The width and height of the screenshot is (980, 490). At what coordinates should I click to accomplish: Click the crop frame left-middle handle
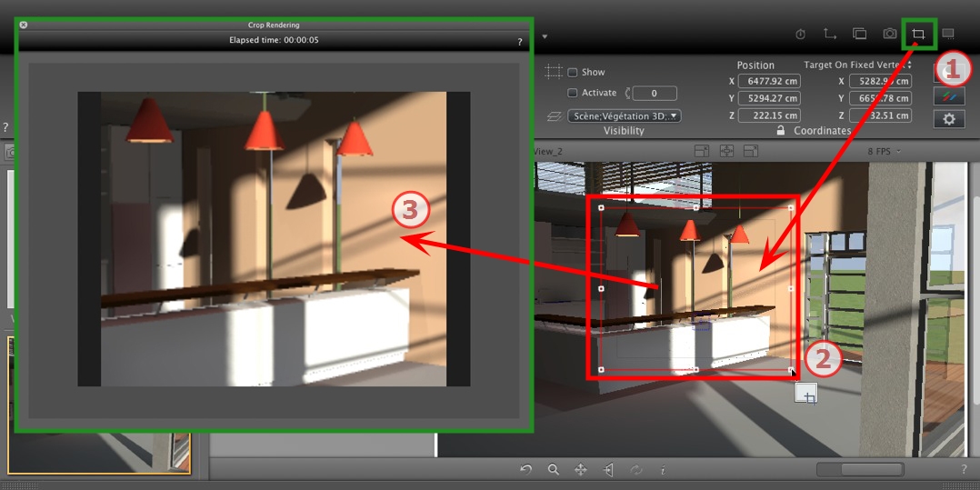601,289
